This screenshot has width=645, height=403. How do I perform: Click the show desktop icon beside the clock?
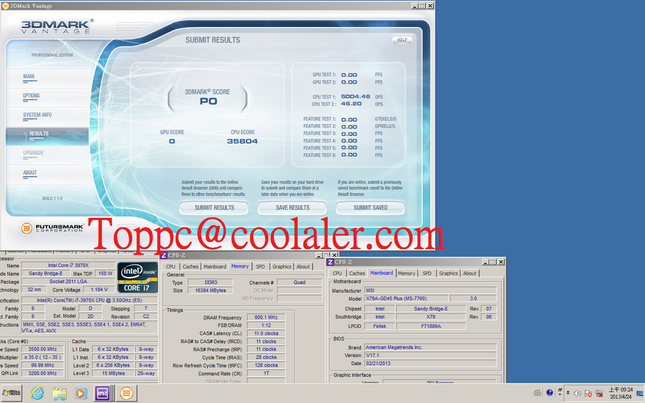[x=640, y=394]
